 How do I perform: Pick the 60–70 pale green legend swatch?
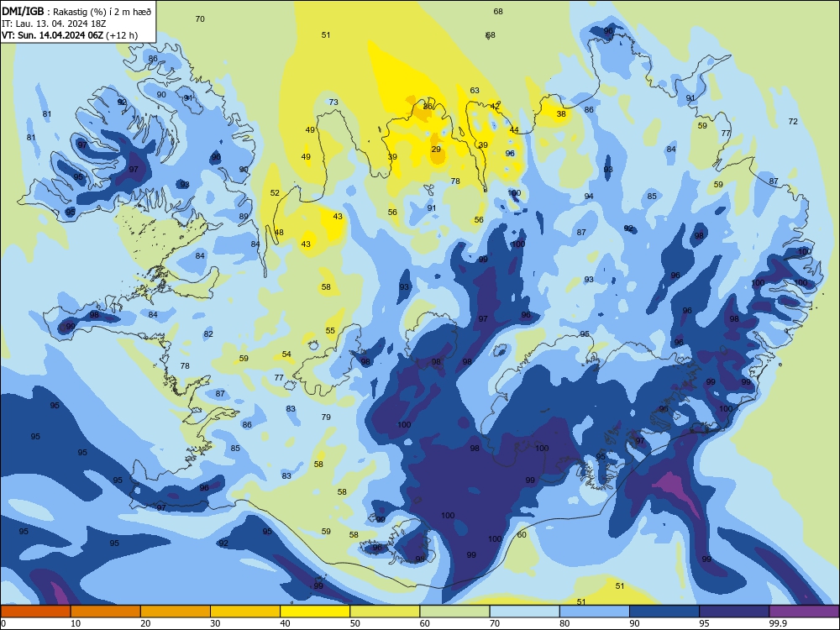tap(454, 612)
